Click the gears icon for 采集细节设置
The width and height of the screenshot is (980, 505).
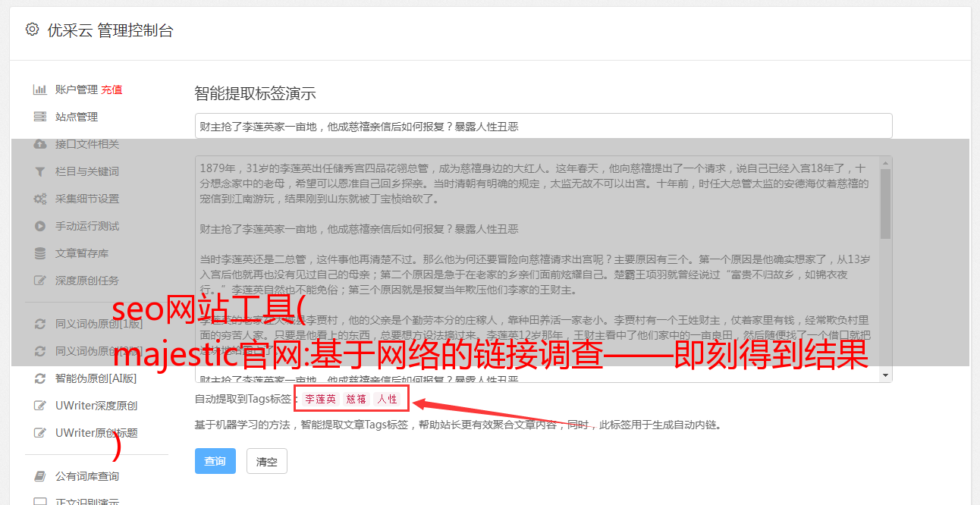(40, 199)
